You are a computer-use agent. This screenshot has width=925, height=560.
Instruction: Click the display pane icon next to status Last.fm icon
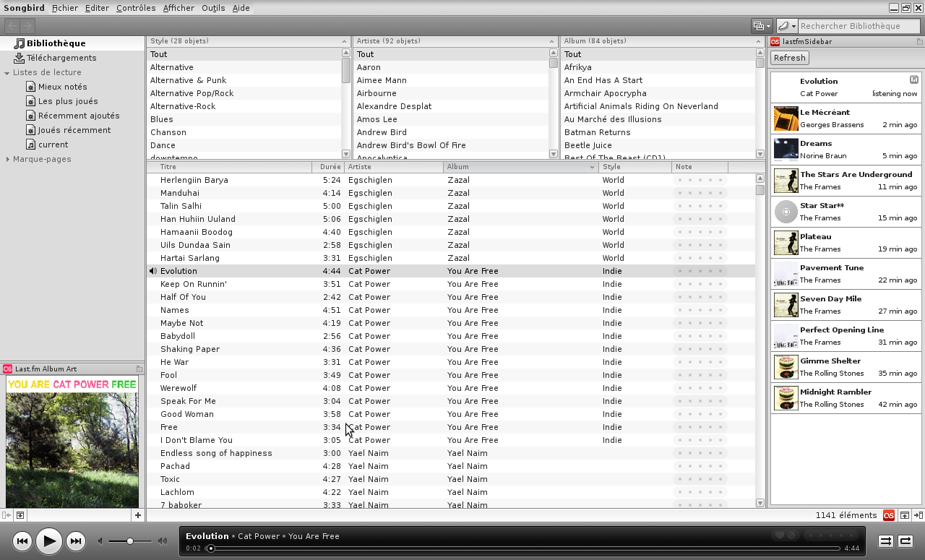905,515
